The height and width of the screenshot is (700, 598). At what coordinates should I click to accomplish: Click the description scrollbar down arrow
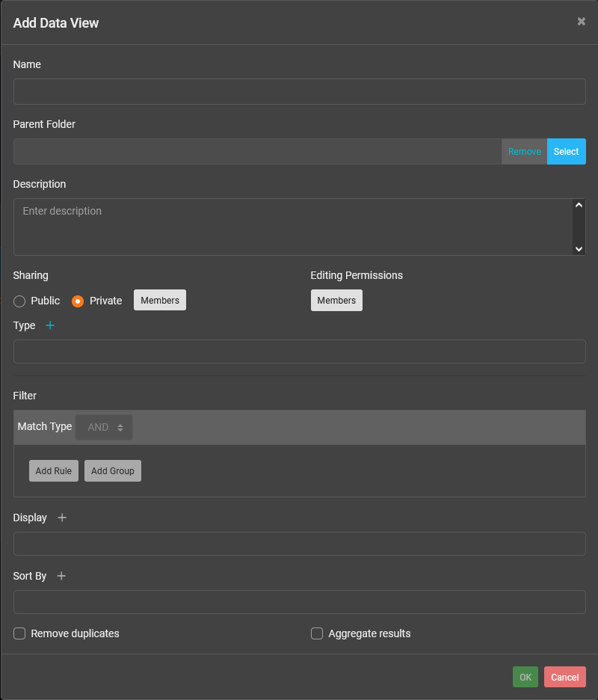(579, 248)
